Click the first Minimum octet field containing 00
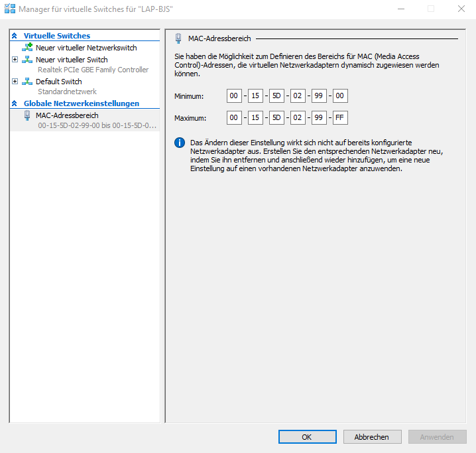Viewport: 476px width, 453px height. pyautogui.click(x=234, y=96)
